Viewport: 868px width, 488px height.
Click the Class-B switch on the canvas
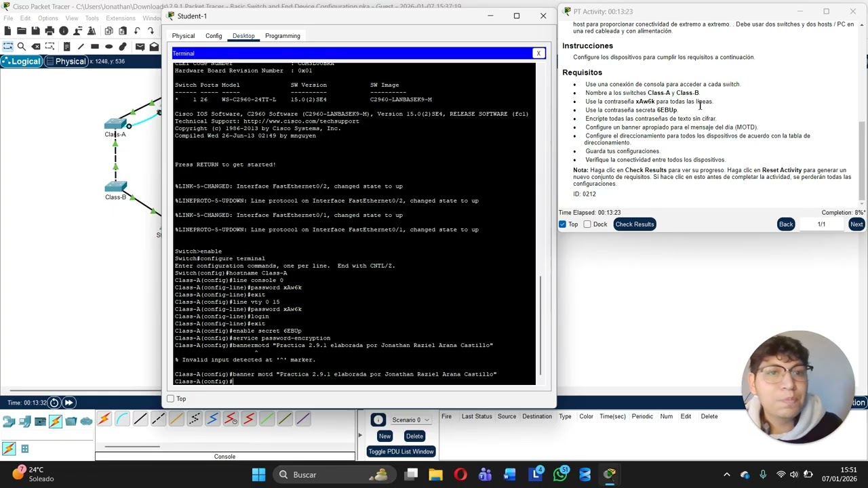[116, 187]
